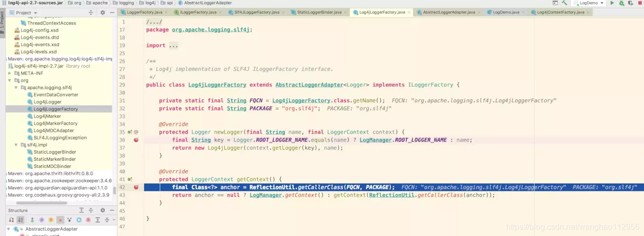Collapse all in Structure panel header
Viewport: 644px width, 236px height.
tap(91, 210)
